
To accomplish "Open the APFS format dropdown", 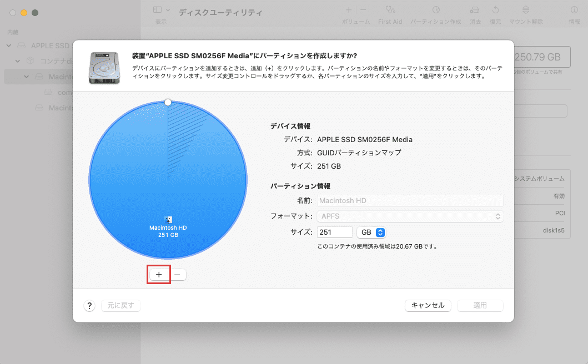I will [x=410, y=216].
